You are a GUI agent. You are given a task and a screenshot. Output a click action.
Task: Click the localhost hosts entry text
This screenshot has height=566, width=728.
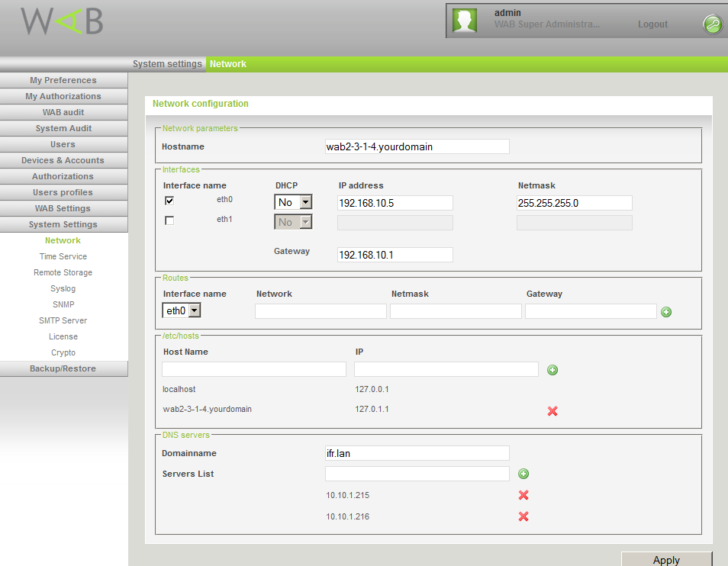pos(179,389)
